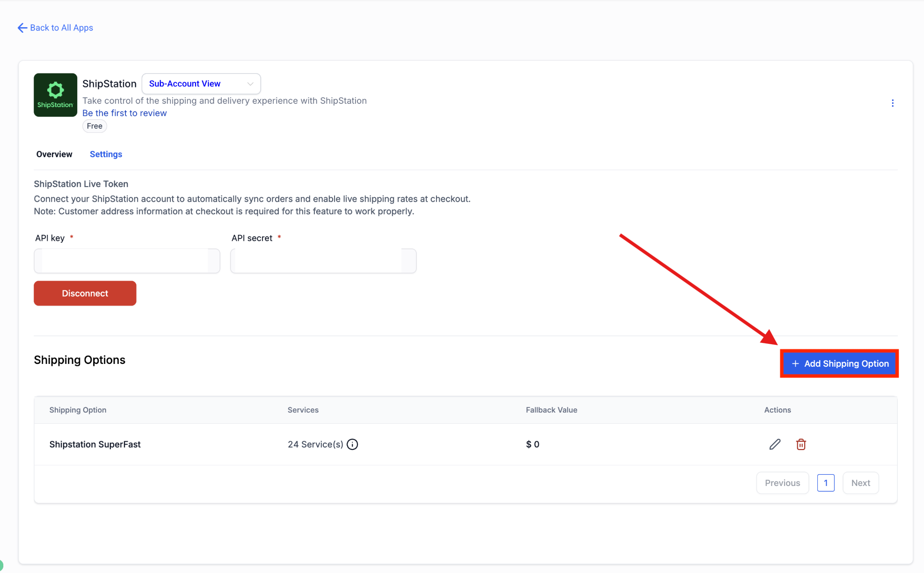Click the ShipStation app logo
Viewport: 924px width, 573px height.
coord(55,95)
